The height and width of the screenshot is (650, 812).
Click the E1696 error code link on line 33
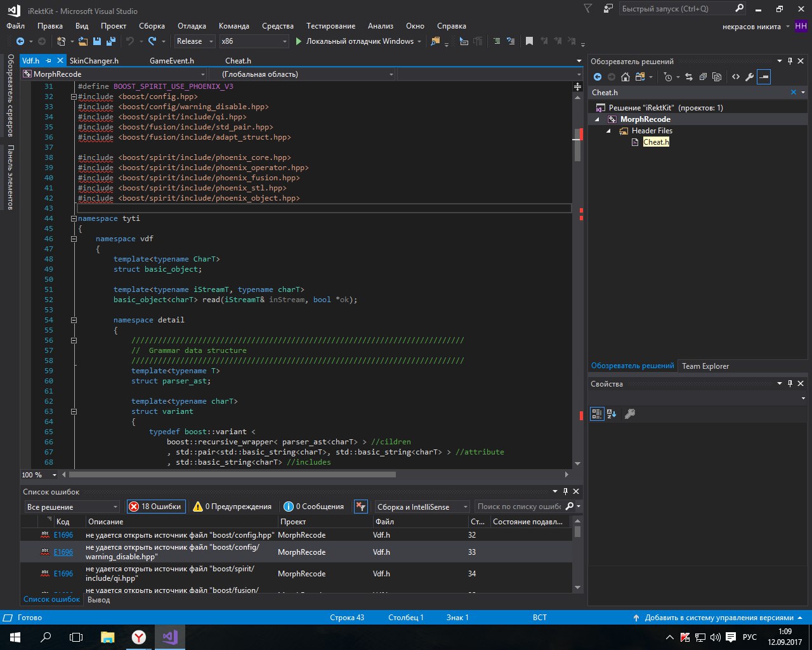coord(63,552)
